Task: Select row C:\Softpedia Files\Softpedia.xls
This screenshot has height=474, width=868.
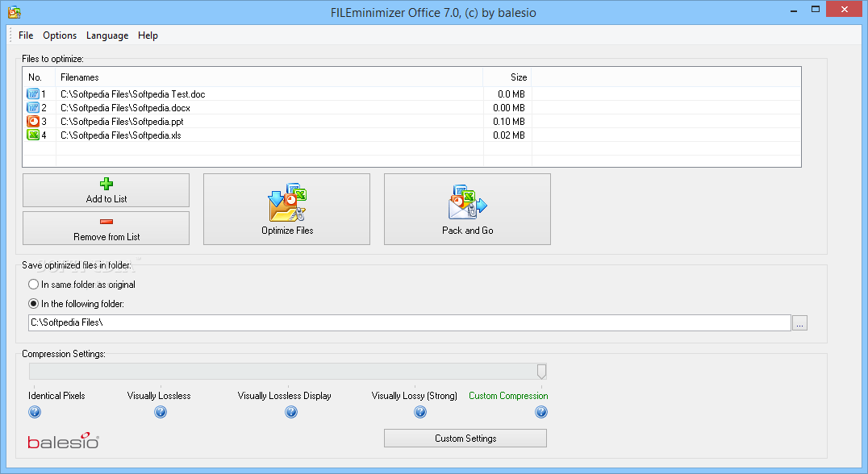Action: point(412,135)
